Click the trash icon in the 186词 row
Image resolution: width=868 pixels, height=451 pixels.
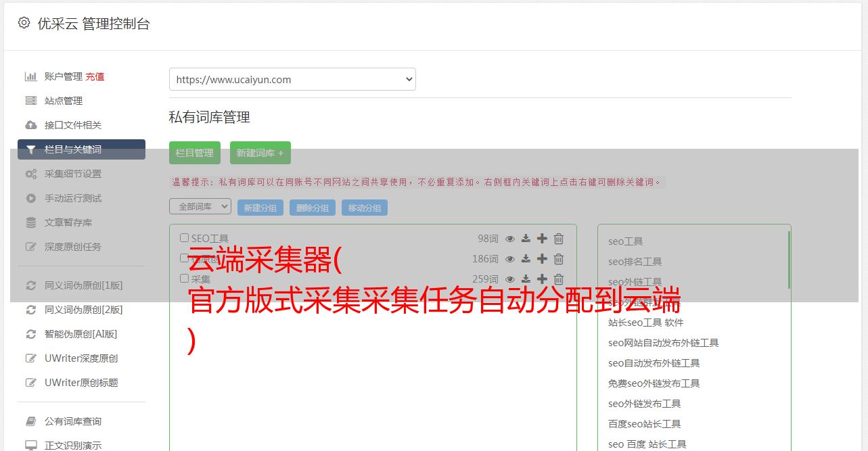tap(559, 259)
